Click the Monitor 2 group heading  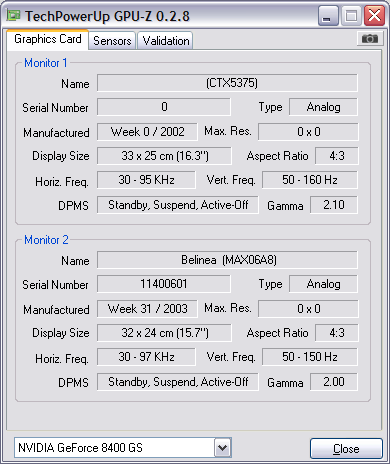tap(46, 240)
